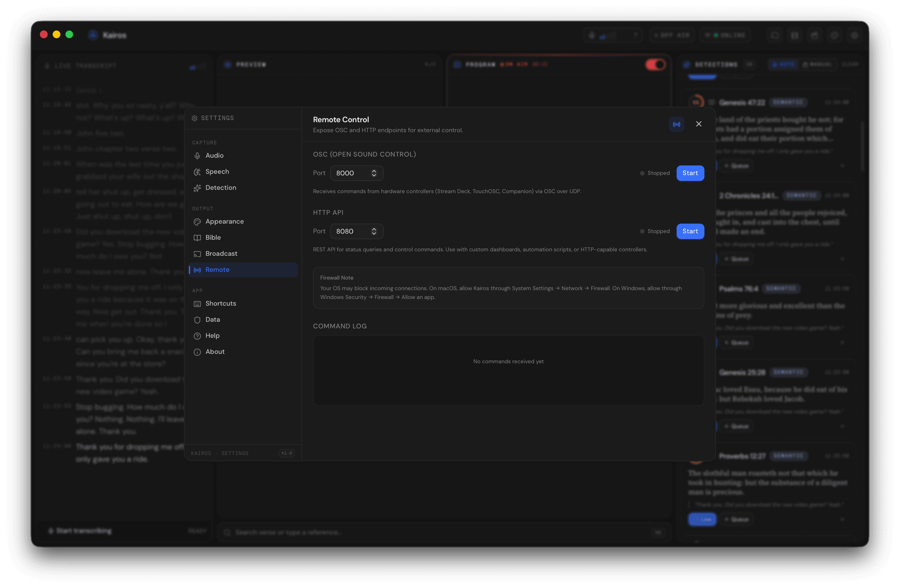Screen dimensions: 900x588
Task: Open the Data settings page
Action: click(243, 319)
